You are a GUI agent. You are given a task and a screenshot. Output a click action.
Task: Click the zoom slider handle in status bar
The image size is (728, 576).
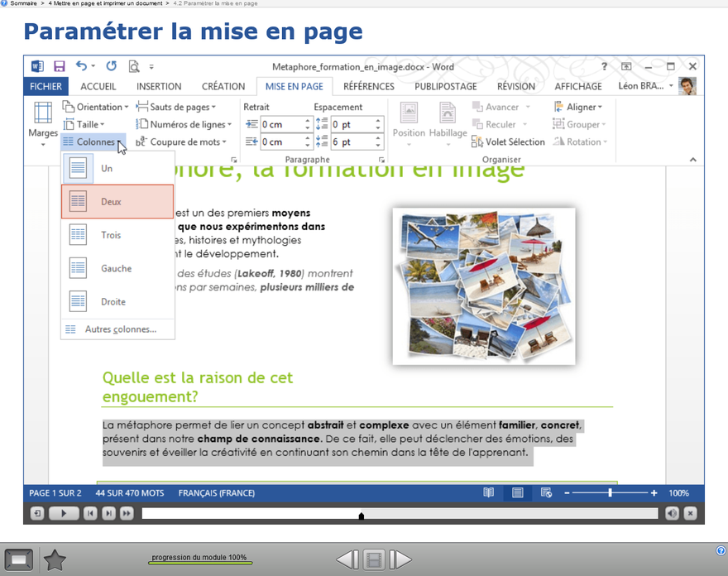tap(611, 493)
